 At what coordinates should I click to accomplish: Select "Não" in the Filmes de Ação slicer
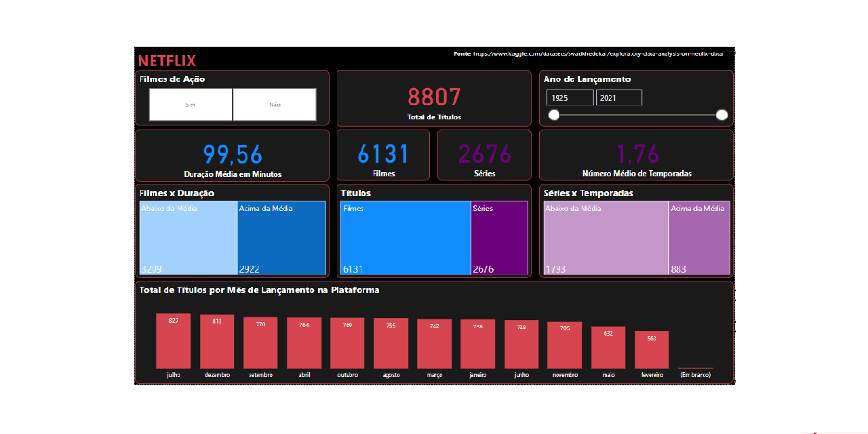275,104
